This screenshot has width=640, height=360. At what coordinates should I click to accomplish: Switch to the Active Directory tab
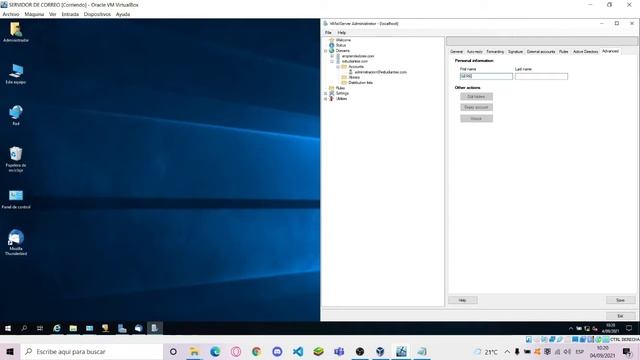coord(585,51)
